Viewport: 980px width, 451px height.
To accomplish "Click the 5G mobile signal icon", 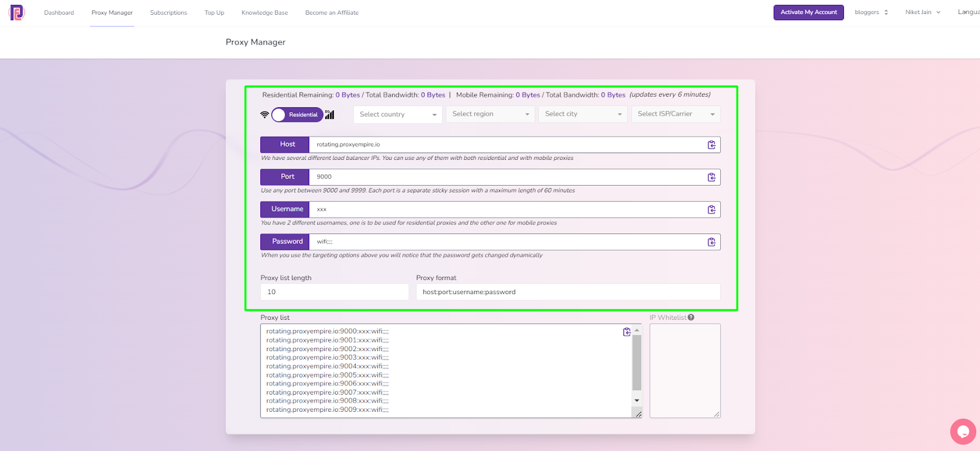I will [330, 114].
